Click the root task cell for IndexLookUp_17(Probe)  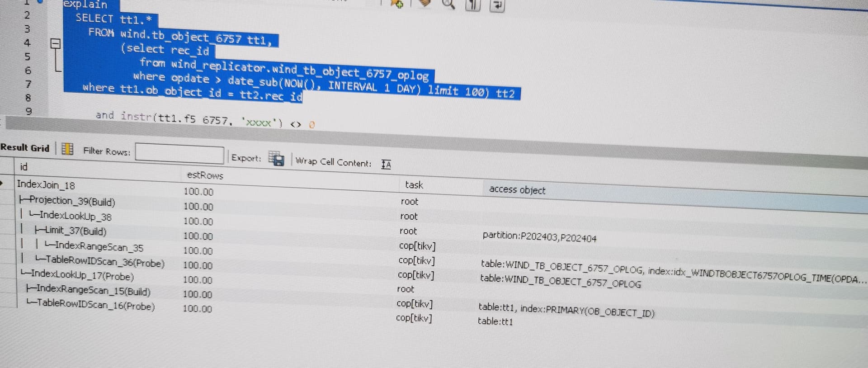click(406, 289)
